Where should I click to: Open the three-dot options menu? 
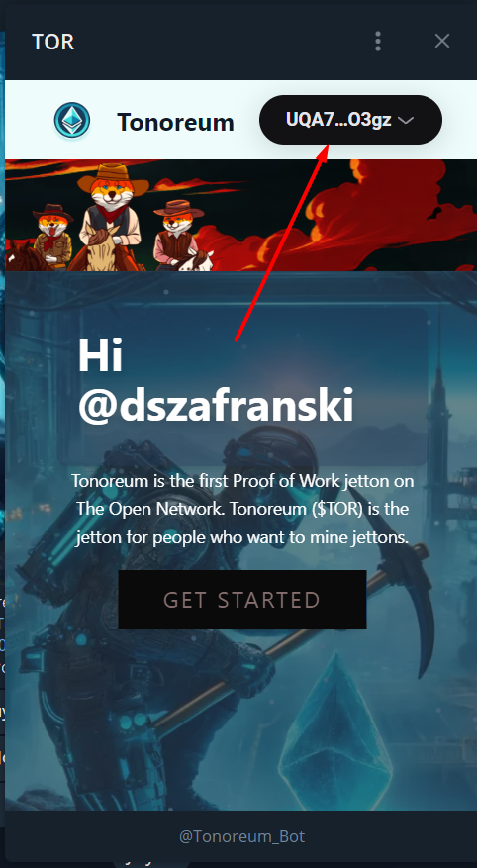click(x=378, y=41)
